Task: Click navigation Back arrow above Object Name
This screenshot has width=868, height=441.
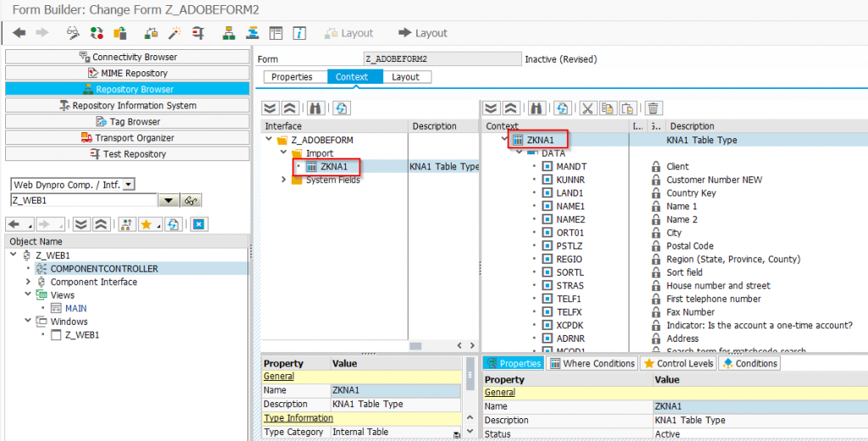Action: 14,225
